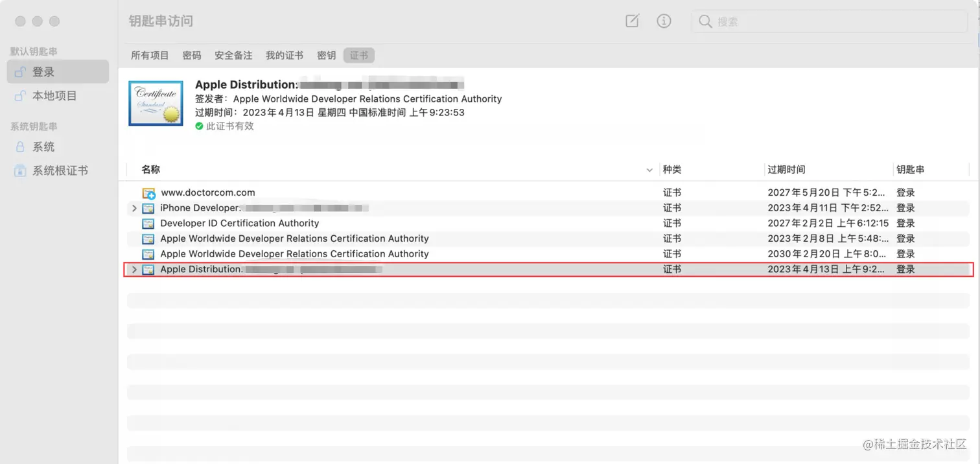The image size is (980, 464).
Task: Expand the selected Apple Distribution certificate
Action: (x=134, y=269)
